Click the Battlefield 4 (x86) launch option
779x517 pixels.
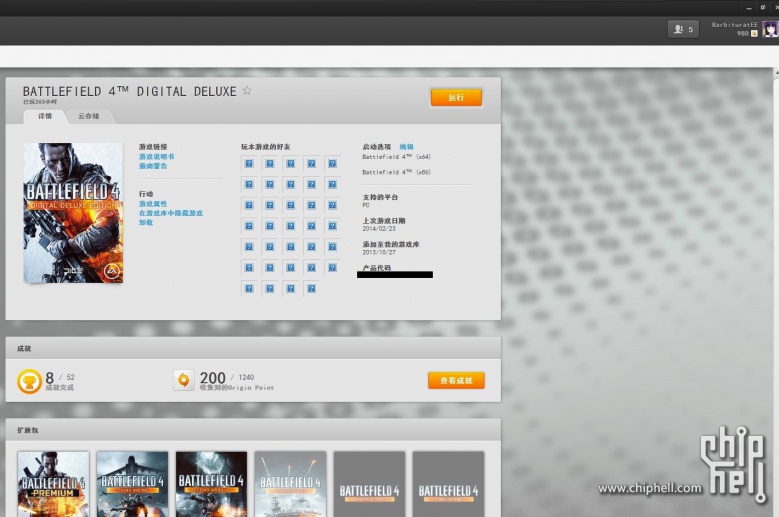point(396,172)
